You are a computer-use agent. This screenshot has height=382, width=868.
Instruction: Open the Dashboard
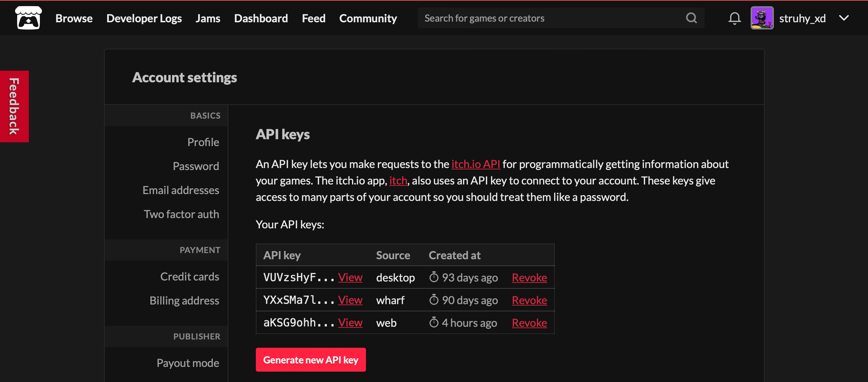tap(261, 18)
